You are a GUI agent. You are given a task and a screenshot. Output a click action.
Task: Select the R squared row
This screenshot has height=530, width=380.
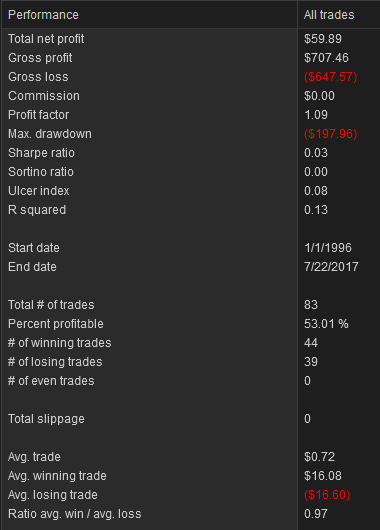190,210
